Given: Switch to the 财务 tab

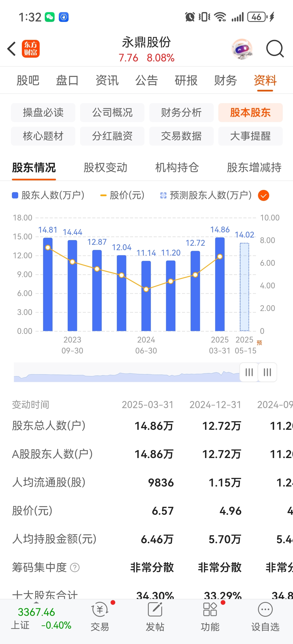Looking at the screenshot, I should (226, 80).
